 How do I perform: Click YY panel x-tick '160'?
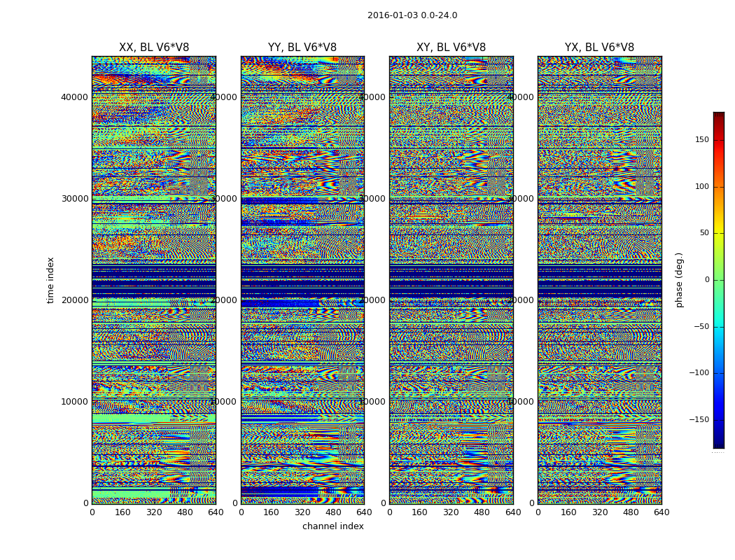(272, 512)
